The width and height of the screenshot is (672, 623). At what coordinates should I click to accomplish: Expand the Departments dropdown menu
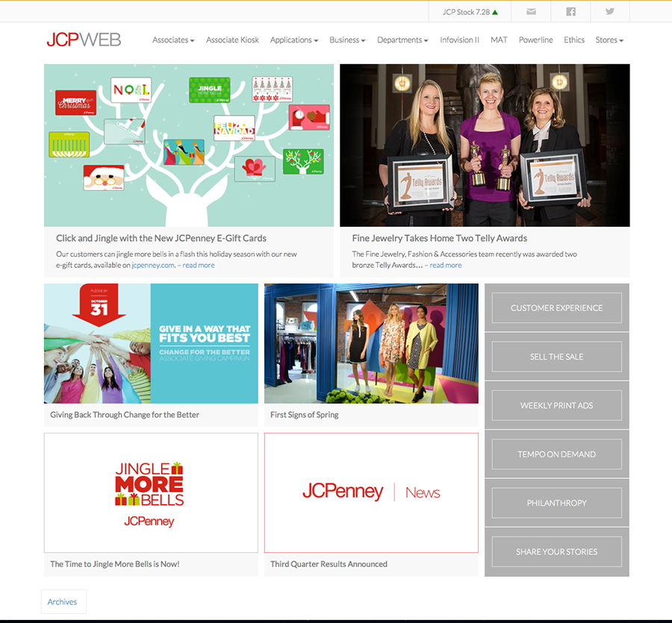pyautogui.click(x=402, y=40)
